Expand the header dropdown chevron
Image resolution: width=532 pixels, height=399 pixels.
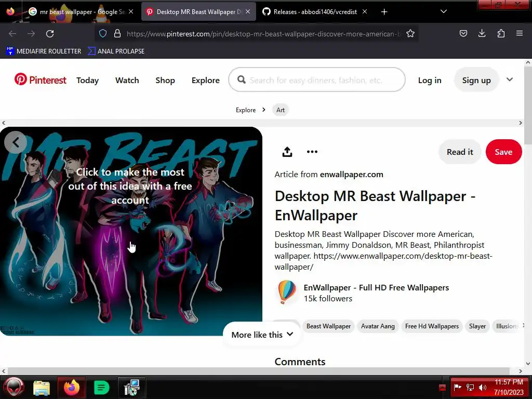(x=509, y=79)
